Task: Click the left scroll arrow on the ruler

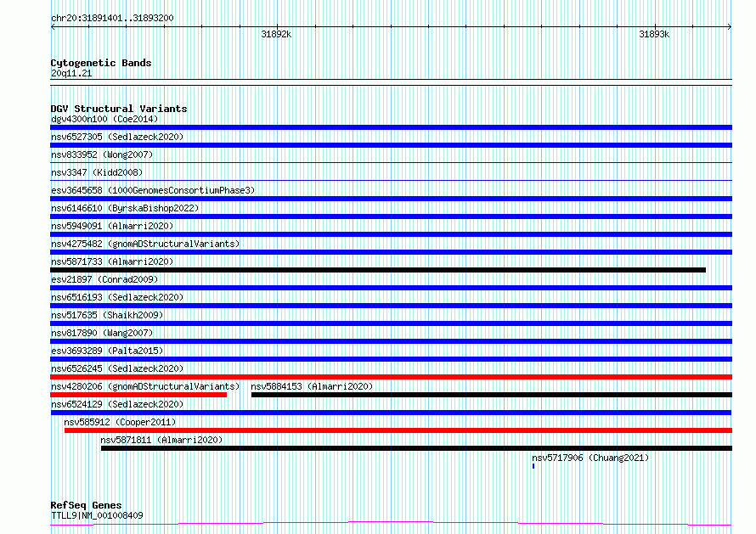Action: click(x=53, y=27)
